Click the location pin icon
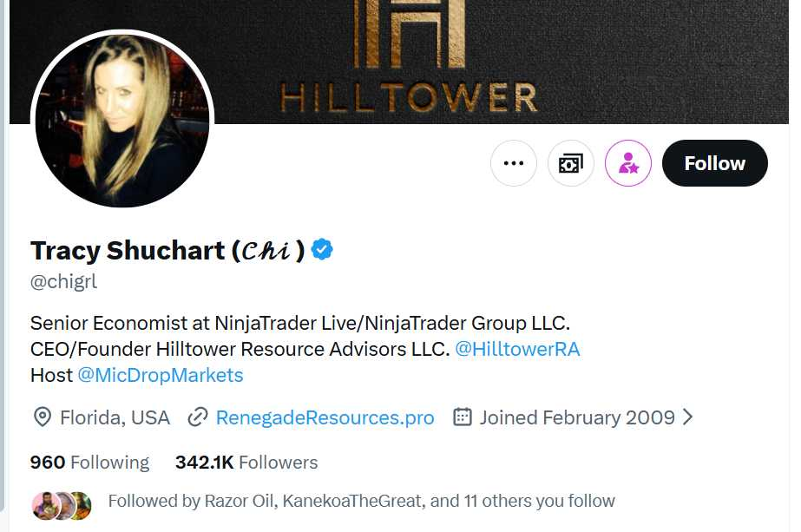 [x=42, y=417]
